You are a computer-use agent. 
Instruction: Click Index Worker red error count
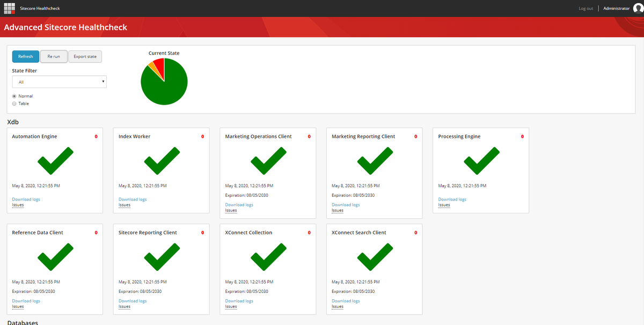click(x=202, y=136)
